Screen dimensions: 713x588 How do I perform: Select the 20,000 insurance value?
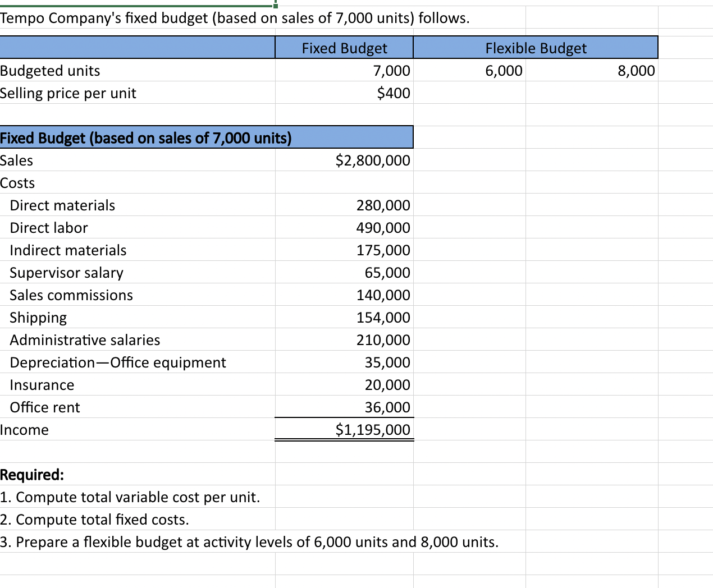tap(344, 385)
